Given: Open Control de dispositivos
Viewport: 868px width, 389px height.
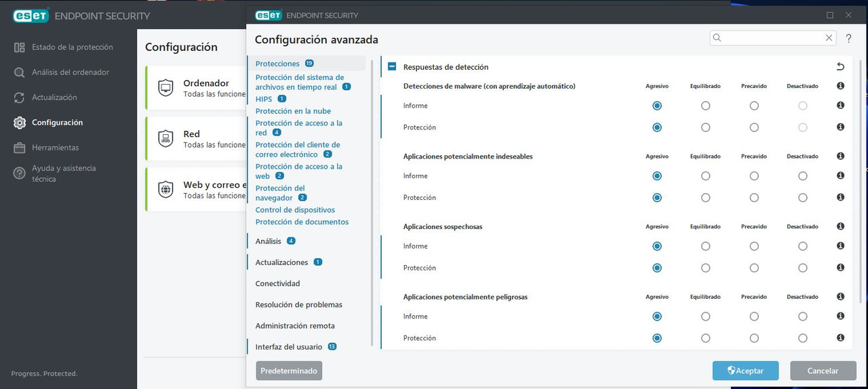Looking at the screenshot, I should click(295, 210).
